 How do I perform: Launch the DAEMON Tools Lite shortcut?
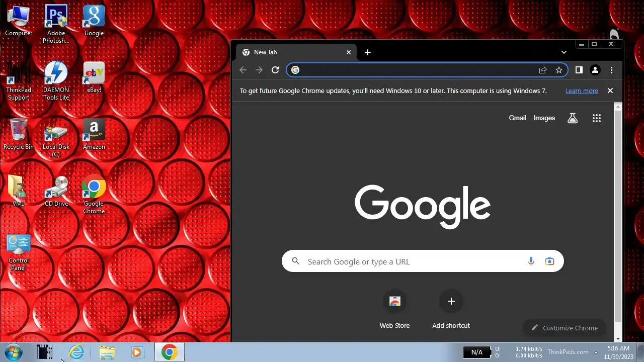(56, 81)
